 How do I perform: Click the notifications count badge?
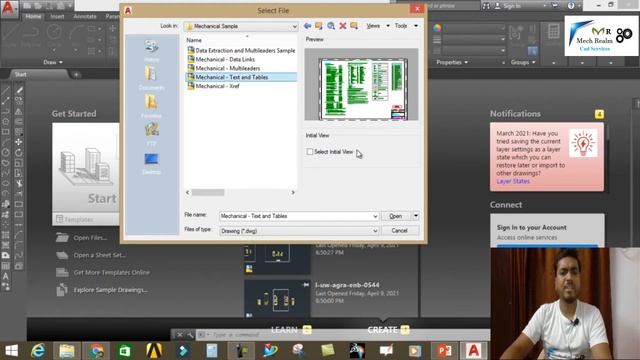(599, 114)
